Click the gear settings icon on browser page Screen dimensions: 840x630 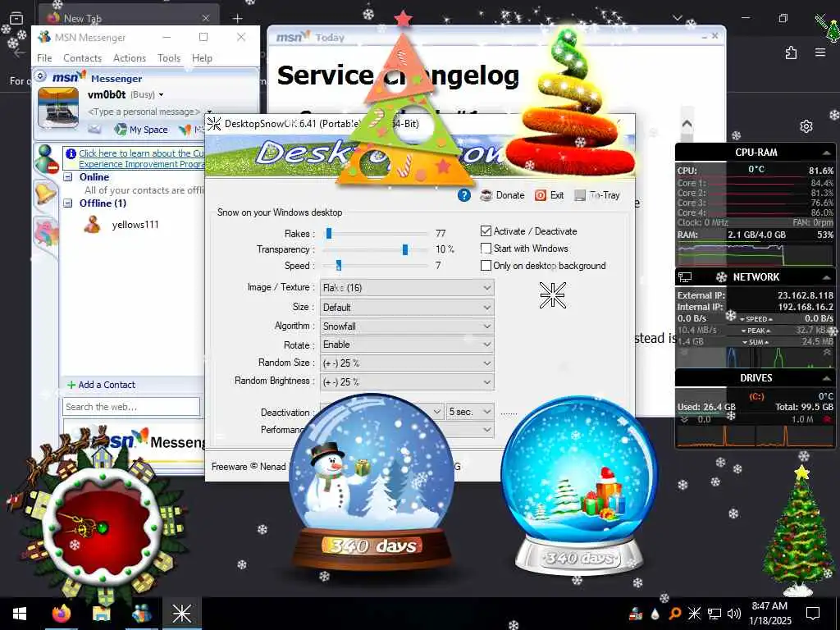tap(806, 126)
